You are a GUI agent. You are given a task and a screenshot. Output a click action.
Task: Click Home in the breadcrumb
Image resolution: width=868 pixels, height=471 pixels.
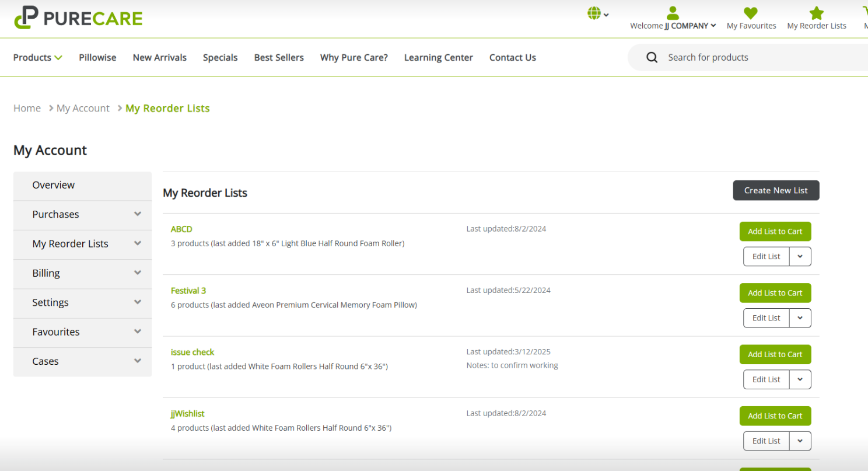(27, 108)
